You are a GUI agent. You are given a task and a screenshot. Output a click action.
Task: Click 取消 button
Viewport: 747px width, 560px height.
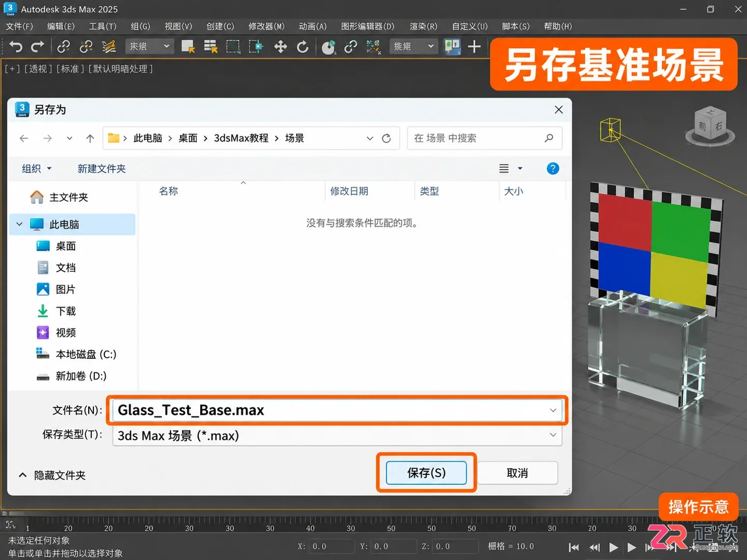tap(517, 473)
